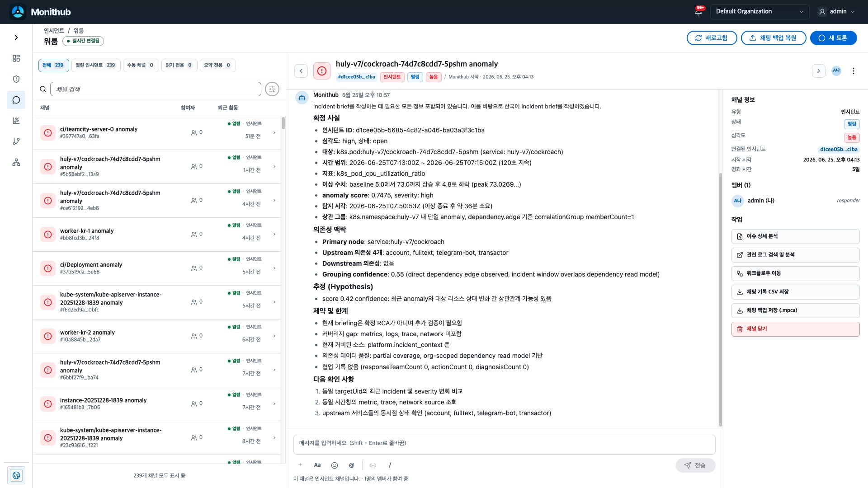
Task: Select the 열린 인시던트 239 filter tab
Action: pos(95,65)
